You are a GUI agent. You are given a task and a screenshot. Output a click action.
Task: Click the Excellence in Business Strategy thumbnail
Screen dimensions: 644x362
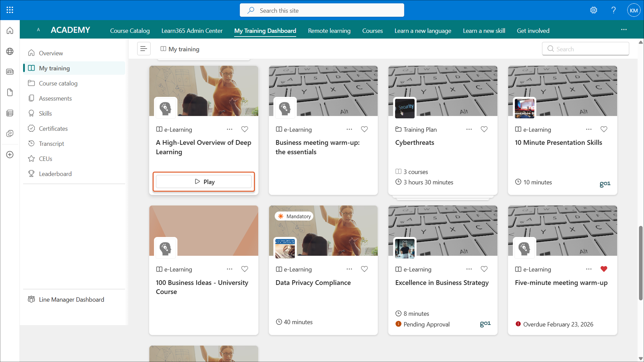[405, 248]
